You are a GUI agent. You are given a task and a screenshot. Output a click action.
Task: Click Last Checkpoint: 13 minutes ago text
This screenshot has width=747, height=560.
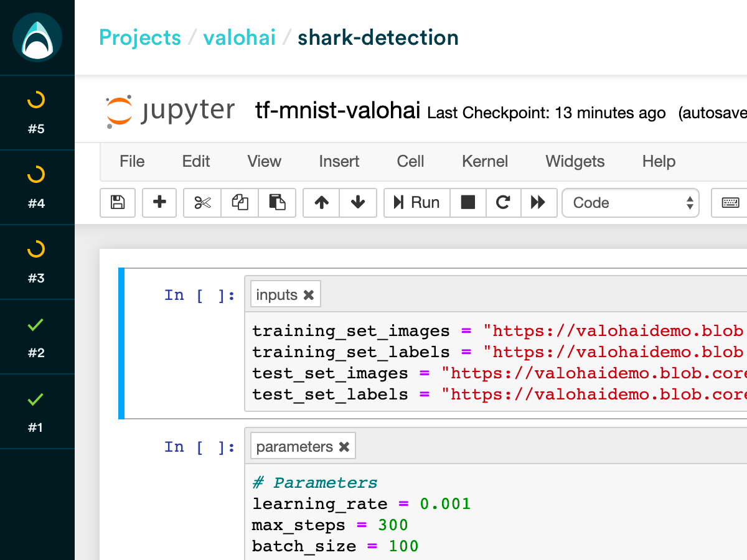(x=547, y=113)
